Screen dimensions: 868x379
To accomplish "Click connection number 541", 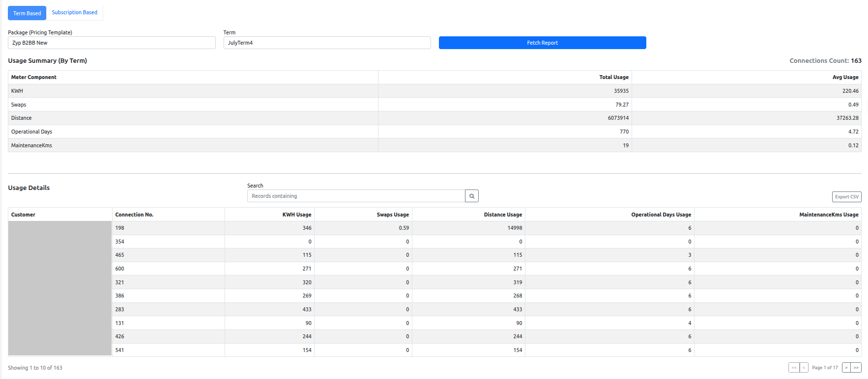I will (120, 350).
